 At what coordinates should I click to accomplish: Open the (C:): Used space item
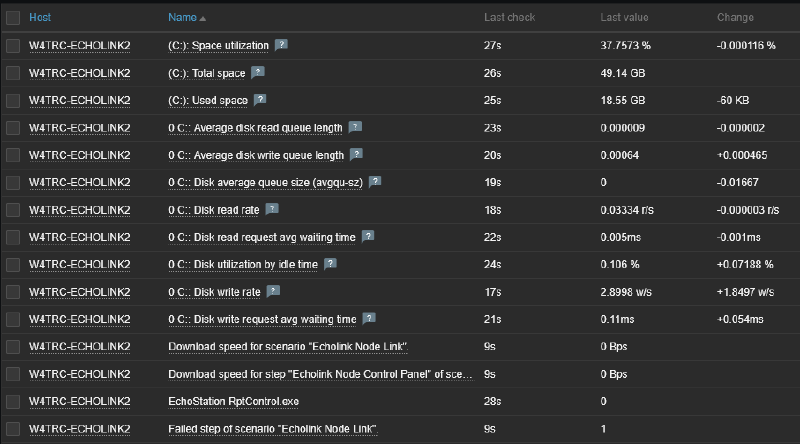click(x=208, y=101)
